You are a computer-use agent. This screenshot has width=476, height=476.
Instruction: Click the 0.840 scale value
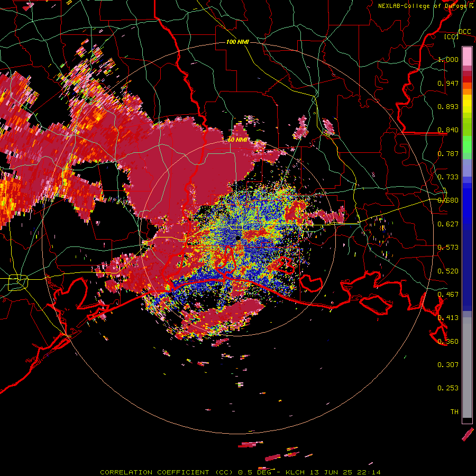pos(448,130)
